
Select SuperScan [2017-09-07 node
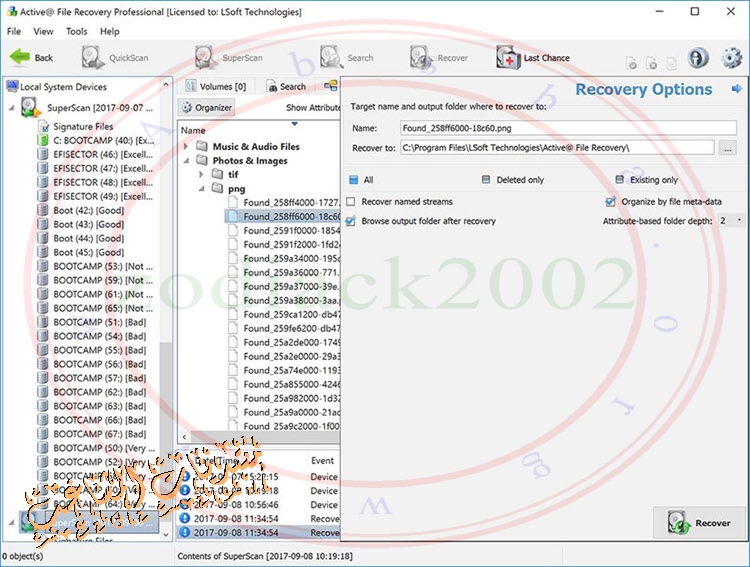pyautogui.click(x=87, y=108)
